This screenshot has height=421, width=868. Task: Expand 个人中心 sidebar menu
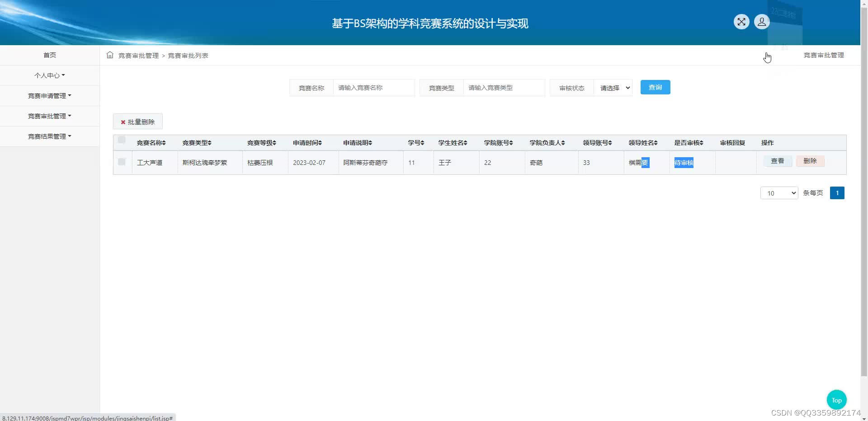tap(50, 75)
